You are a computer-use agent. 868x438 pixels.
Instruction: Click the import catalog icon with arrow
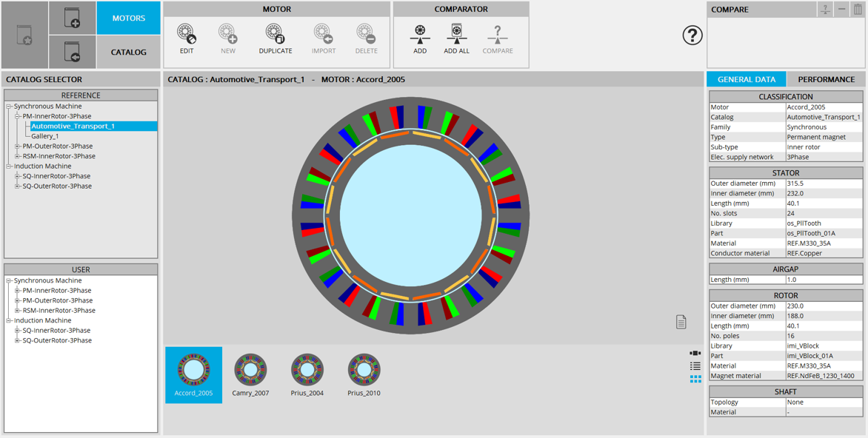[x=73, y=52]
